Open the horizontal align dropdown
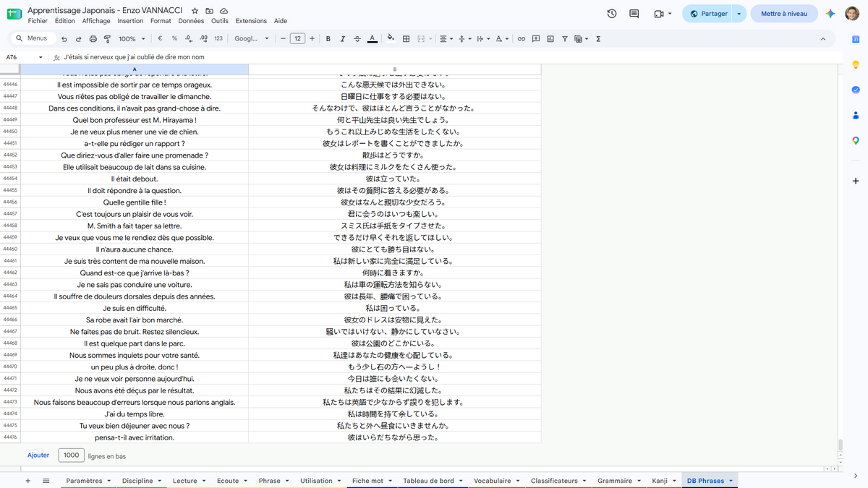The height and width of the screenshot is (488, 868). [446, 39]
